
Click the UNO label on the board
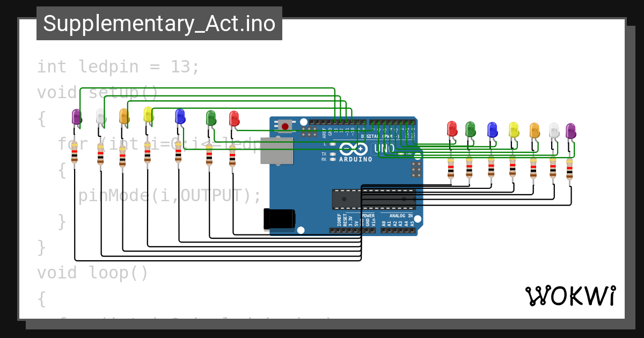(384, 149)
